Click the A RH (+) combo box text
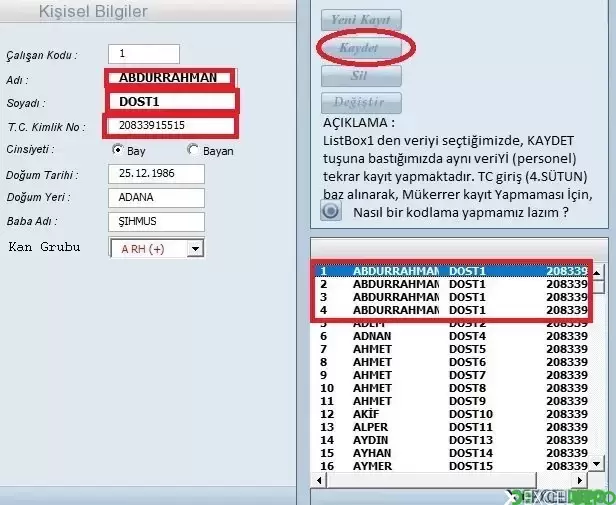The height and width of the screenshot is (505, 616). 143,249
